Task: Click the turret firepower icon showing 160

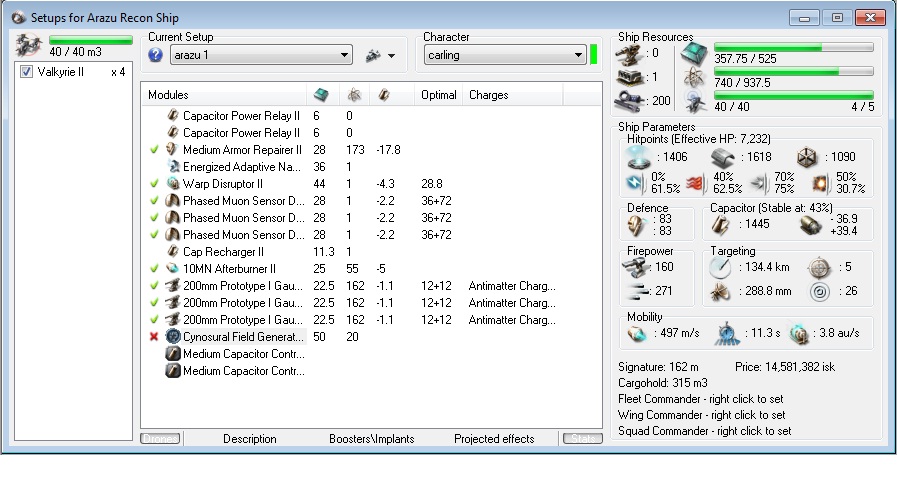Action: pos(635,267)
